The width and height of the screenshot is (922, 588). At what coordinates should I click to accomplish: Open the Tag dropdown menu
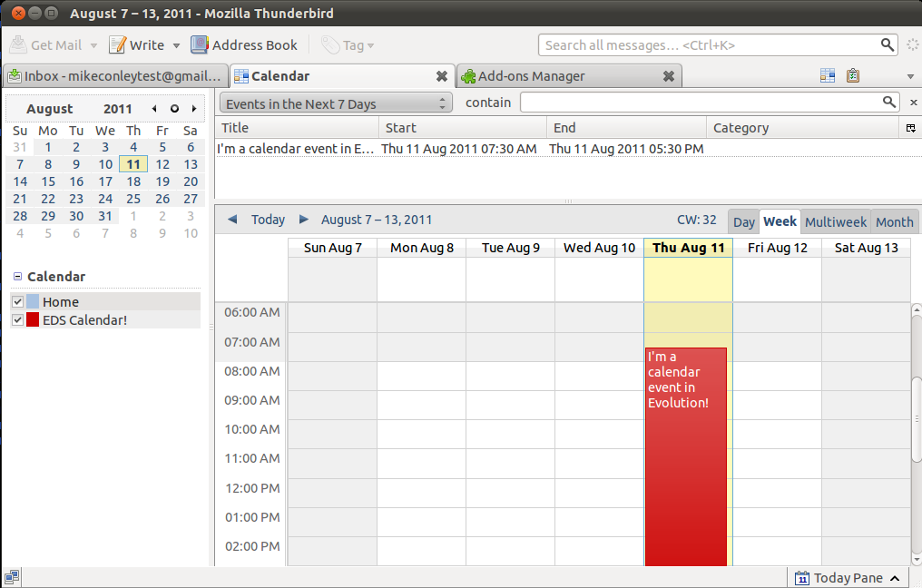(x=348, y=45)
